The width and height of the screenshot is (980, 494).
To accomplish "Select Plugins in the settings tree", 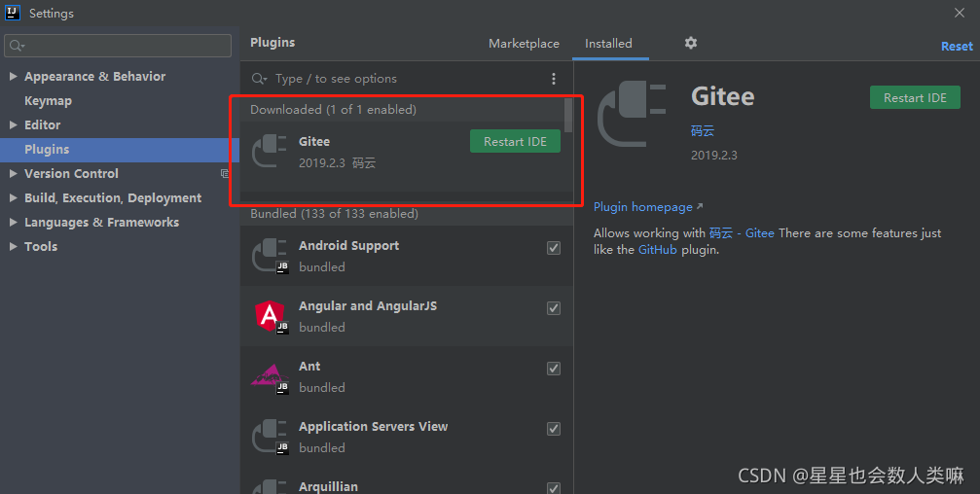I will click(120, 150).
